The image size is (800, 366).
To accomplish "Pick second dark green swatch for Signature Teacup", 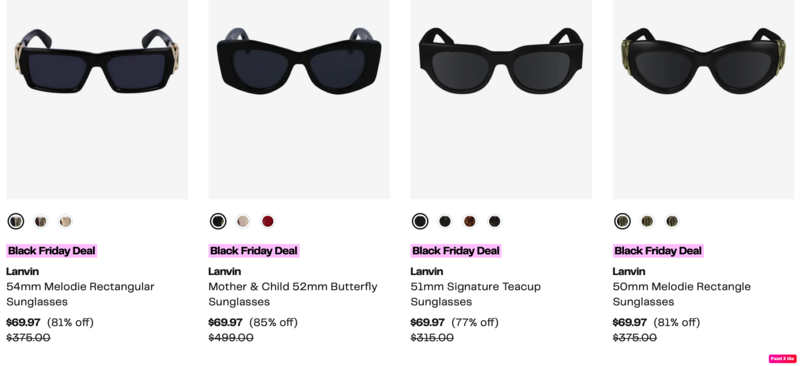I will 445,221.
